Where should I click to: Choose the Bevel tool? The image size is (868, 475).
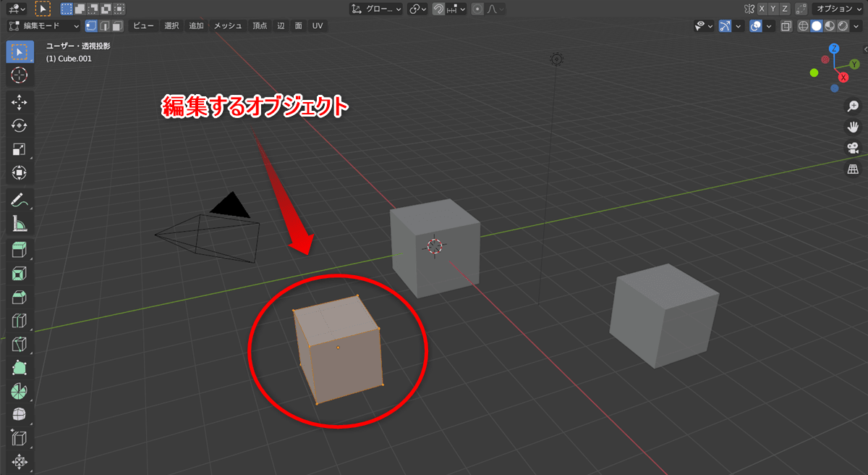[20, 298]
